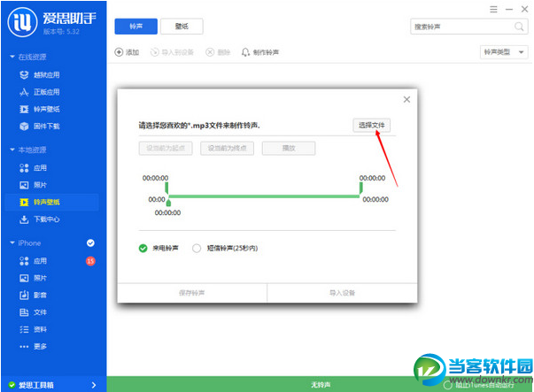This screenshot has width=534, height=392.
Task: Click the 导入设备 button
Action: click(x=342, y=293)
